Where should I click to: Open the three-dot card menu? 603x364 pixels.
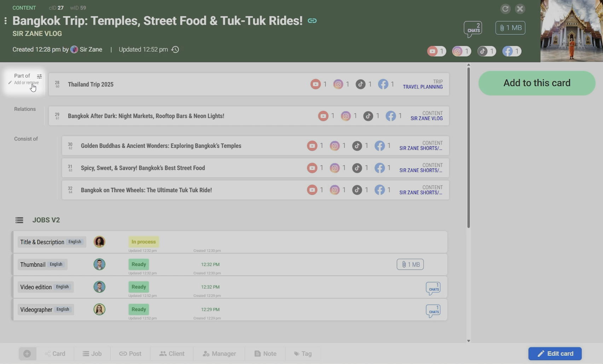point(5,21)
